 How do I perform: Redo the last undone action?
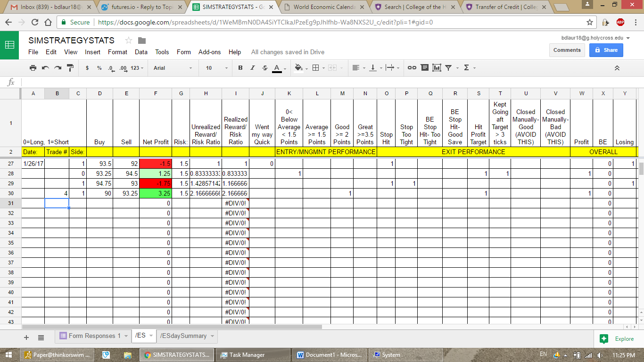(58, 68)
